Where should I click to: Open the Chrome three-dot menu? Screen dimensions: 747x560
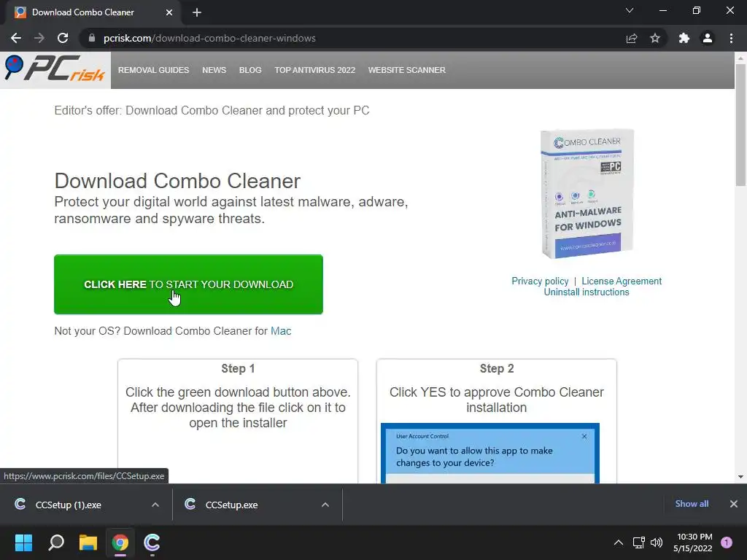(731, 38)
